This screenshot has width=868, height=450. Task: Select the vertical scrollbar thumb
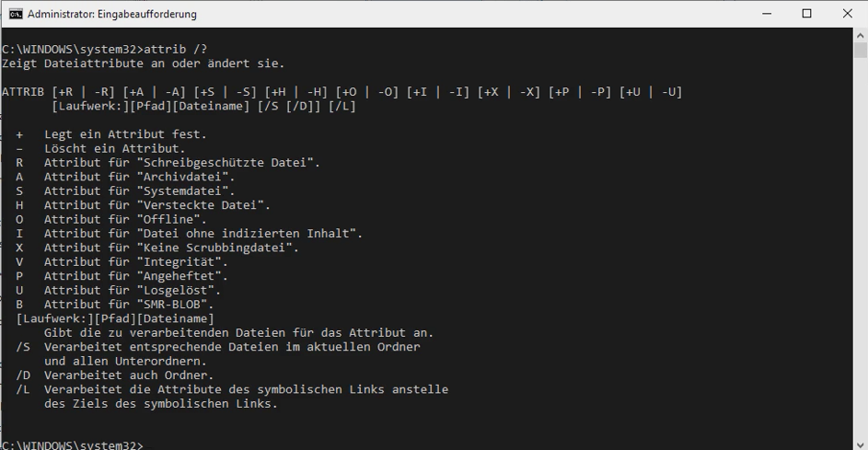click(861, 51)
